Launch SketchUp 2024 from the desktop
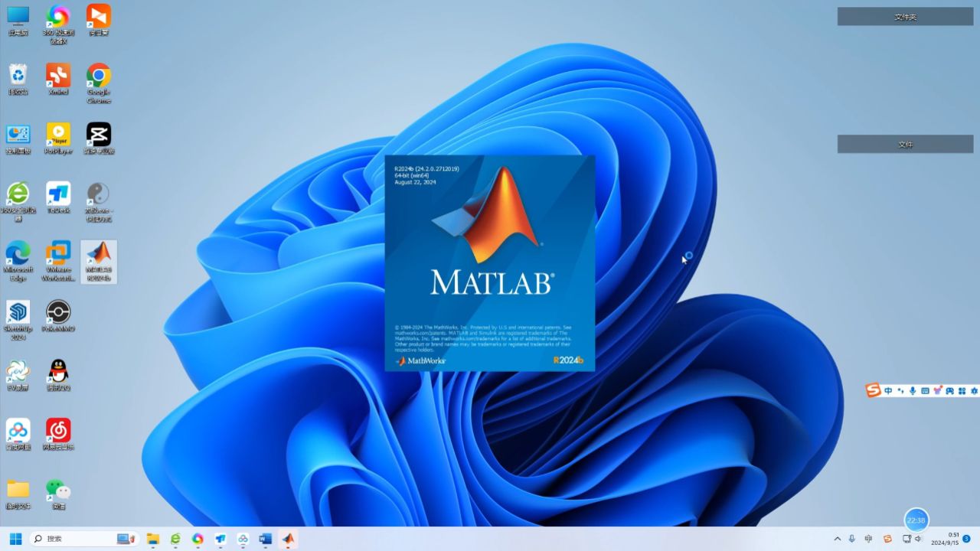 tap(18, 315)
